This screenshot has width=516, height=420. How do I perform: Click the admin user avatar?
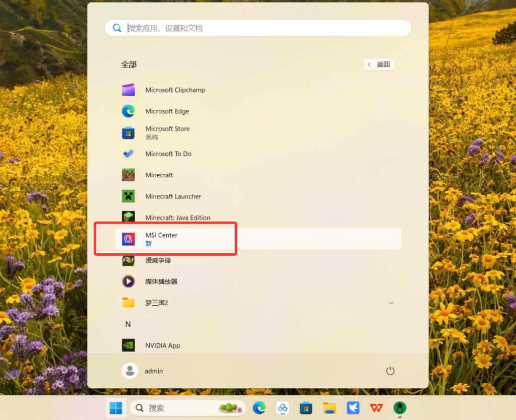coord(130,371)
